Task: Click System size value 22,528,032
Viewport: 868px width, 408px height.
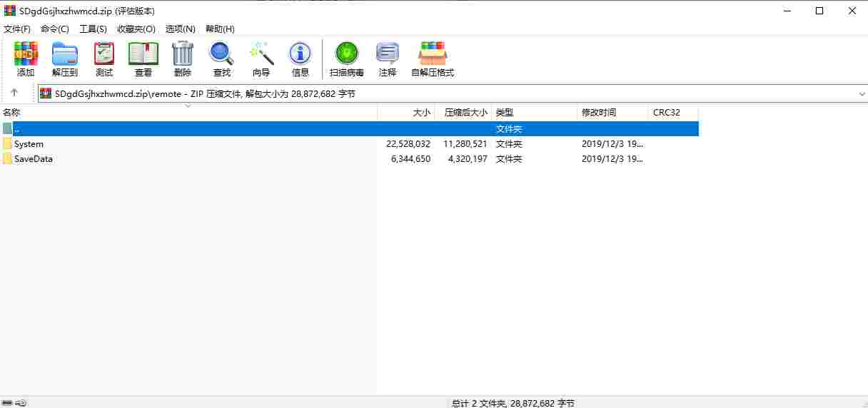Action: pos(408,144)
